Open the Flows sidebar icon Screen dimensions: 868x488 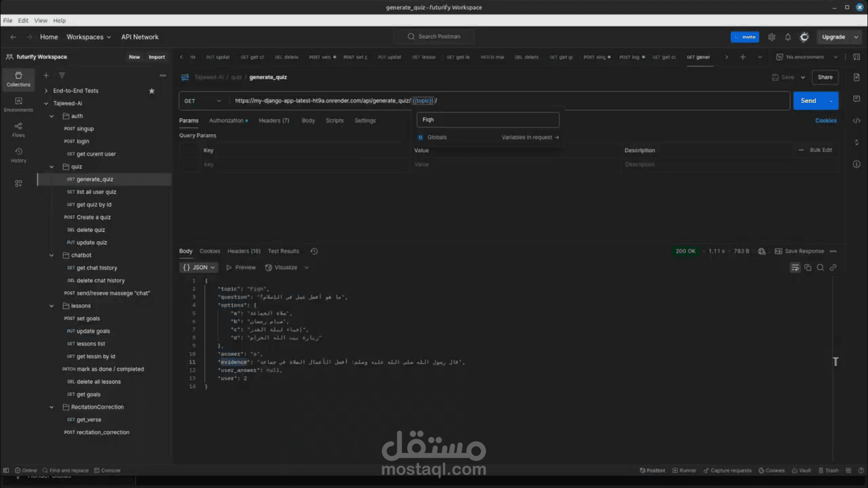(19, 129)
